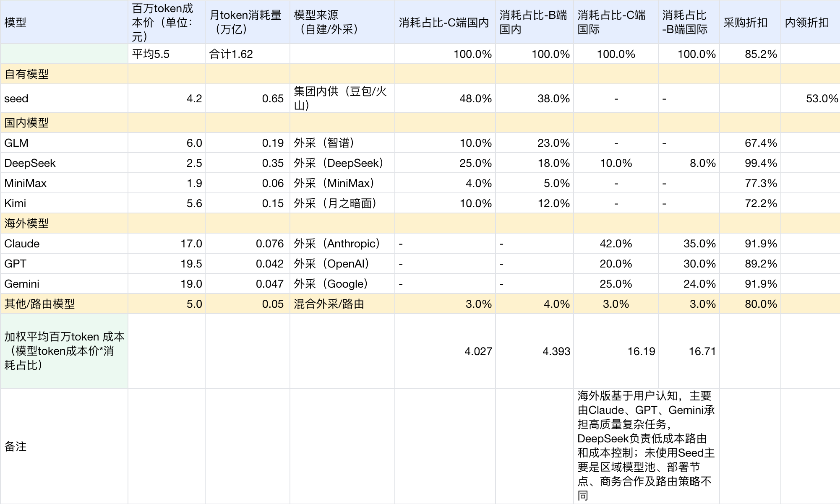The width and height of the screenshot is (840, 504).
Task: Click weighted cost value 16.71
Action: (689, 351)
